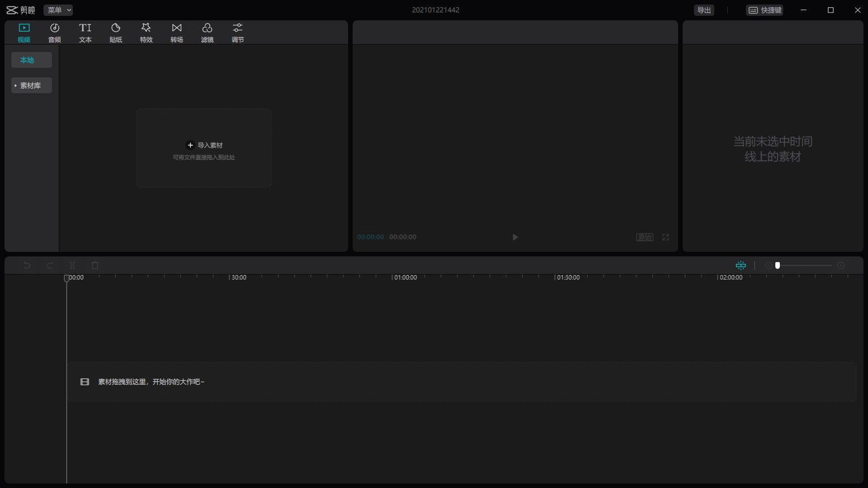Open the 滤镜 (Filters) panel
This screenshot has height=488, width=868.
point(207,33)
